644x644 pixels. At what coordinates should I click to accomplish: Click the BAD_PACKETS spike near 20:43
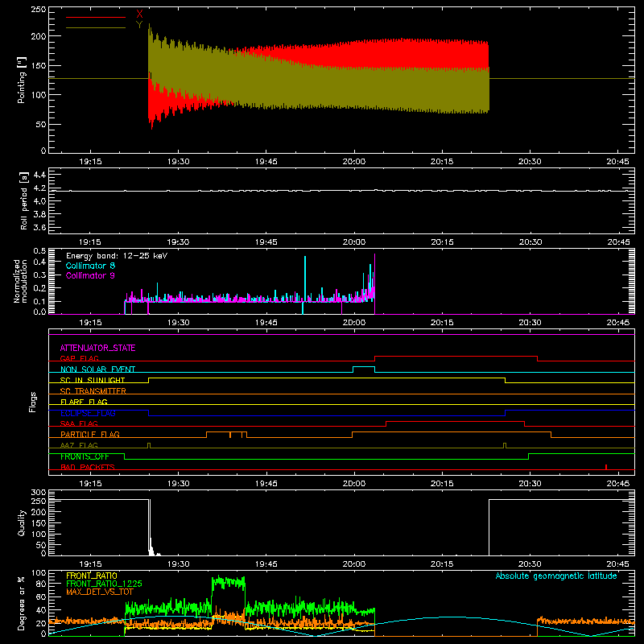606,467
